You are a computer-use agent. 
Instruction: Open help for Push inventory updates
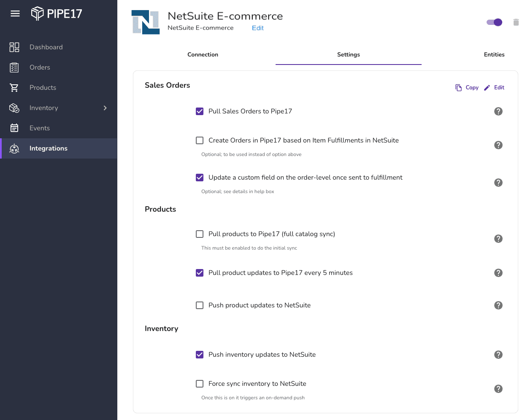(498, 355)
